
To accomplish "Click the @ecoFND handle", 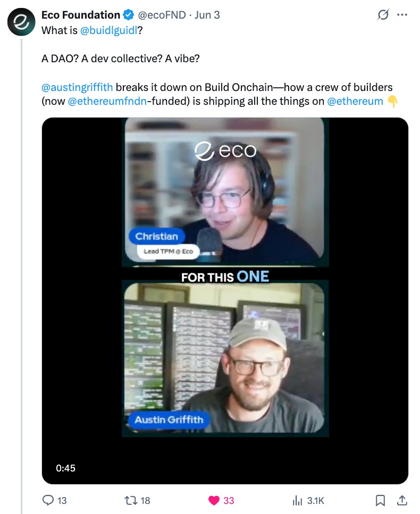I will point(162,15).
